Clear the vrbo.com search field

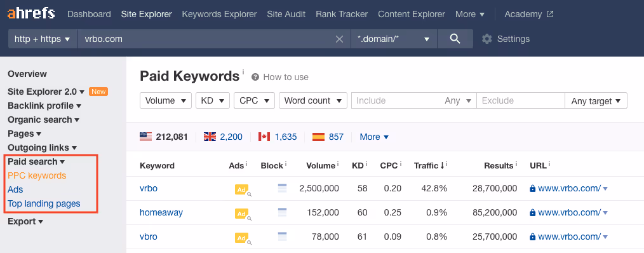tap(339, 39)
